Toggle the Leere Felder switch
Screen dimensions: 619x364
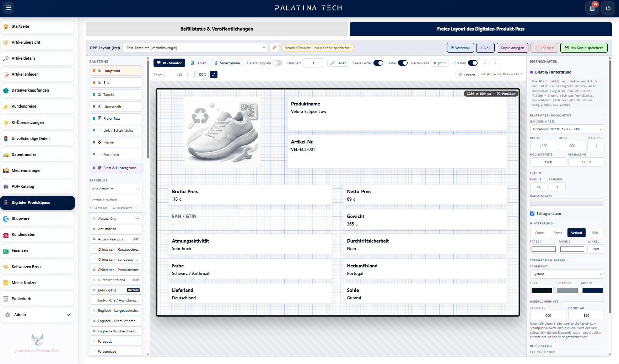378,63
